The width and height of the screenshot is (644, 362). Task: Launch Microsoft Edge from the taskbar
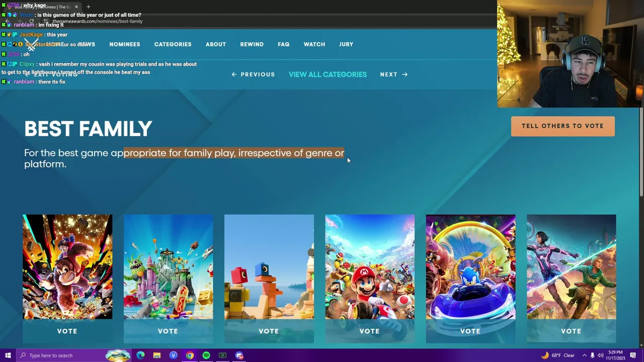click(x=140, y=355)
